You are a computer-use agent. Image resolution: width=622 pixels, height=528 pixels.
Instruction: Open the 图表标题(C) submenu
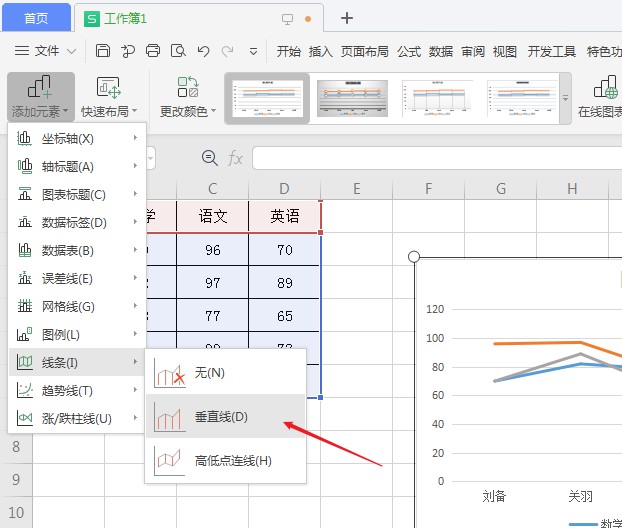[77, 194]
